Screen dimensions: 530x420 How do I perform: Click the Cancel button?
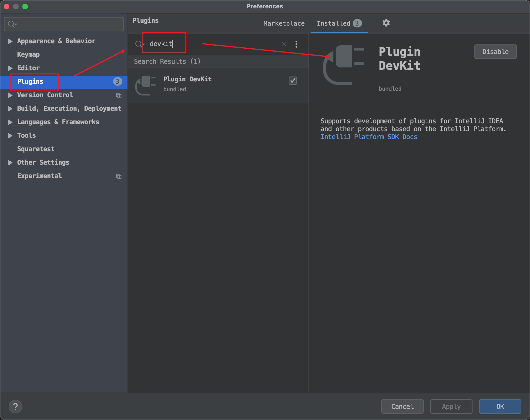(403, 407)
